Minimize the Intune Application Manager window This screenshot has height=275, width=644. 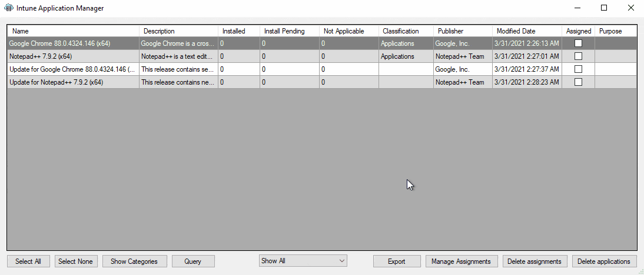point(577,8)
